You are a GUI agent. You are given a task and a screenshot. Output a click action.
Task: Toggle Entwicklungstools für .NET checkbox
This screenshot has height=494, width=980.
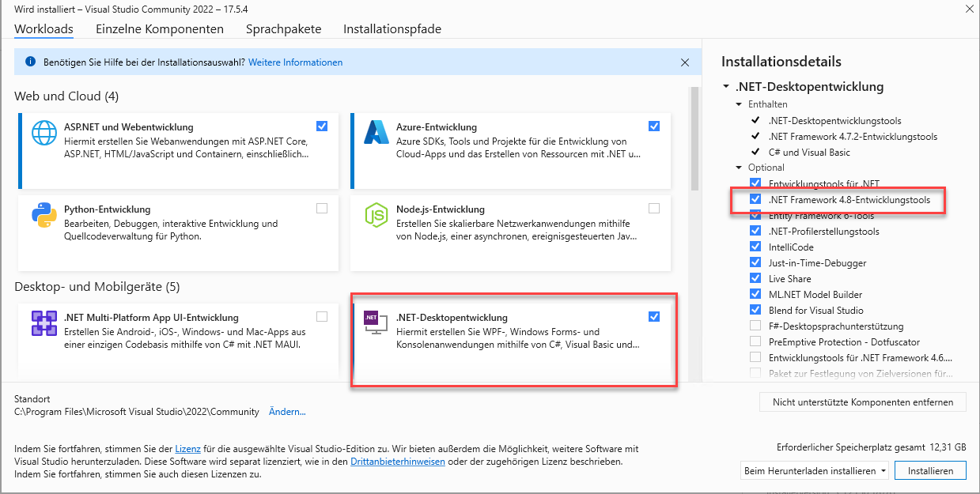point(755,184)
